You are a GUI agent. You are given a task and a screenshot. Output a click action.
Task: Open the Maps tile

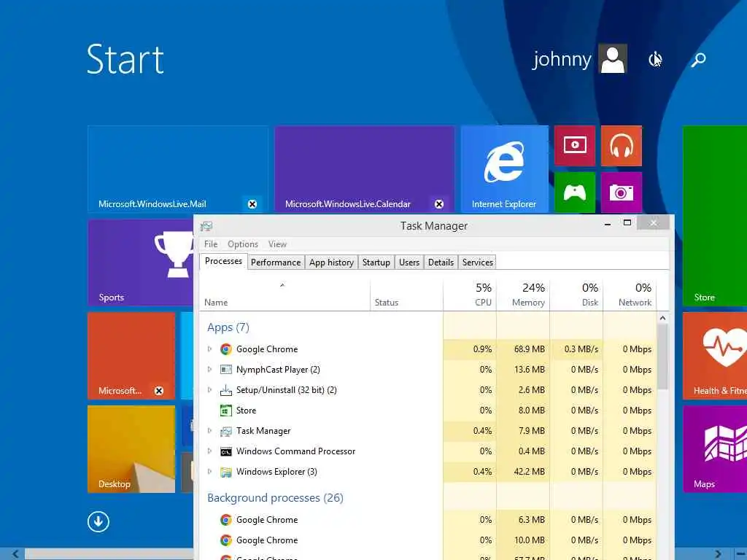click(715, 449)
